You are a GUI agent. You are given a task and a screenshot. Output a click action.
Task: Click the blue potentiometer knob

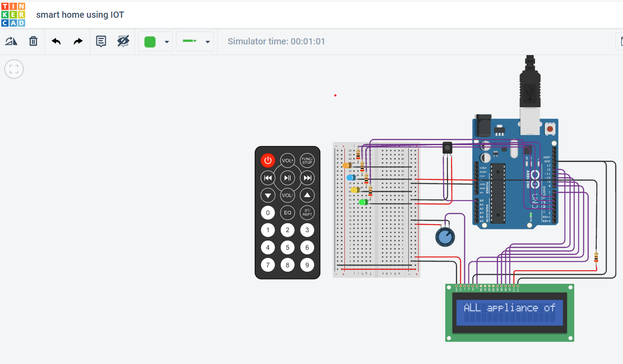pos(445,237)
